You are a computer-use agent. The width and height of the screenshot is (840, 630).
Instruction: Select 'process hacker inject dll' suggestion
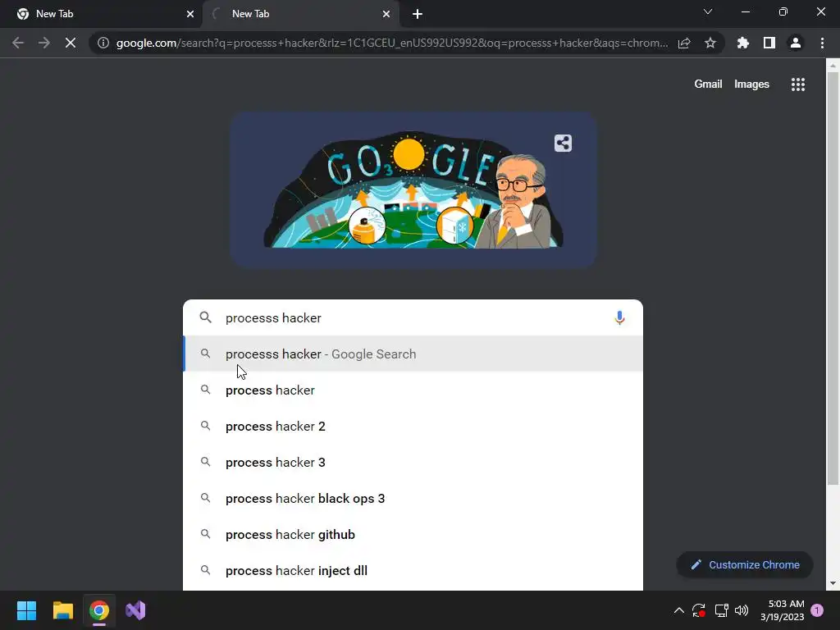pyautogui.click(x=413, y=571)
